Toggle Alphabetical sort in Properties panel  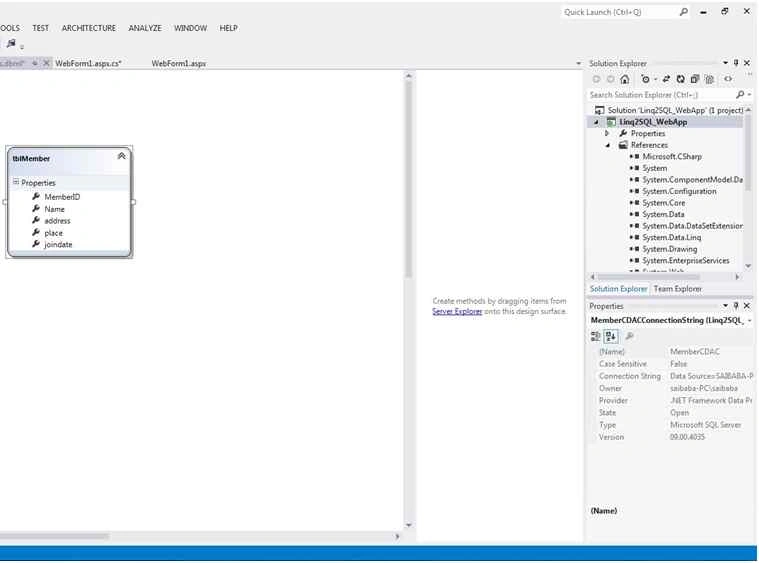[611, 336]
